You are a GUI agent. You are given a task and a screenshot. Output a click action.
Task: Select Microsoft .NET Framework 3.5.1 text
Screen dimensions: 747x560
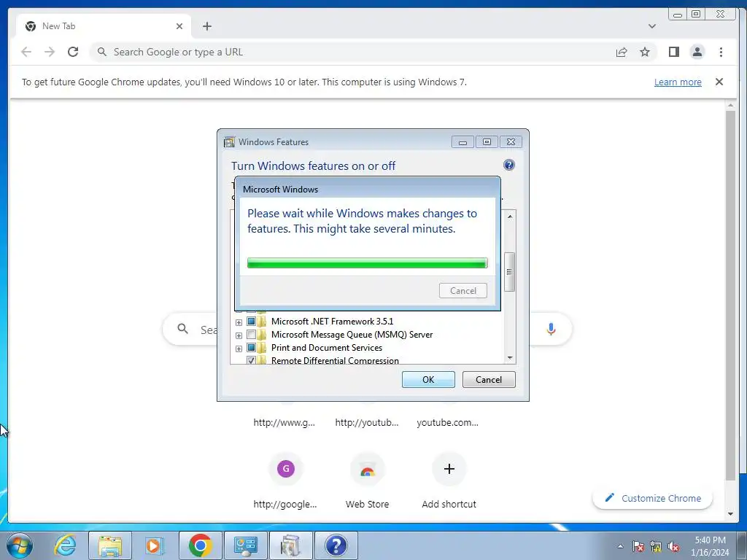click(x=332, y=322)
